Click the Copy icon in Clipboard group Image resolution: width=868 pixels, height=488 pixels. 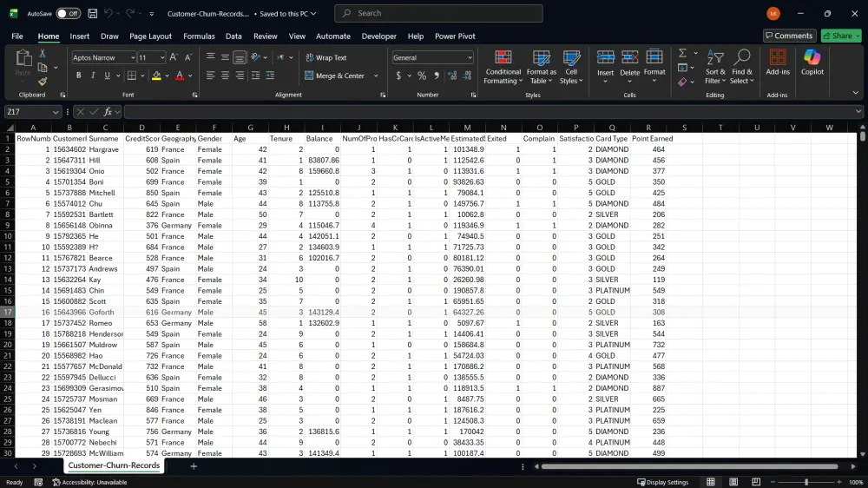tap(42, 68)
